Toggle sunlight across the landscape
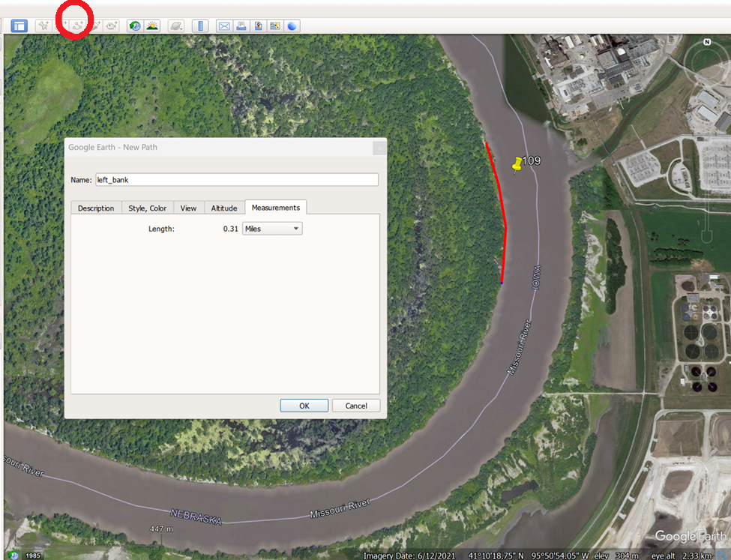This screenshot has height=560, width=731. pos(151,25)
